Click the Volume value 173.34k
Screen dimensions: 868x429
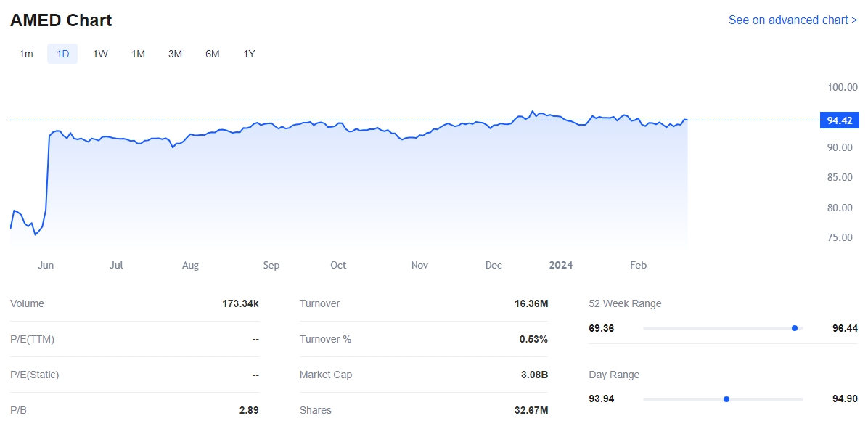(x=240, y=304)
